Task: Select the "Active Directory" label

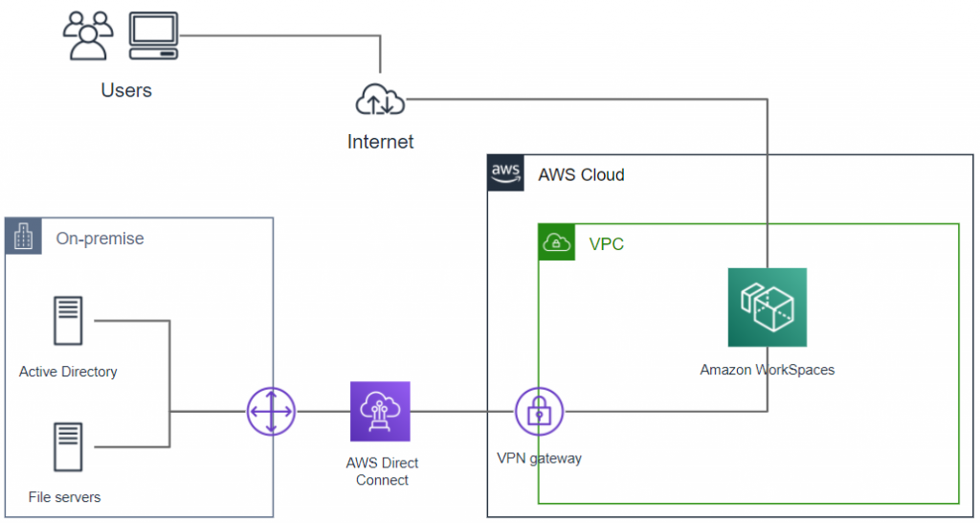Action: coord(68,372)
